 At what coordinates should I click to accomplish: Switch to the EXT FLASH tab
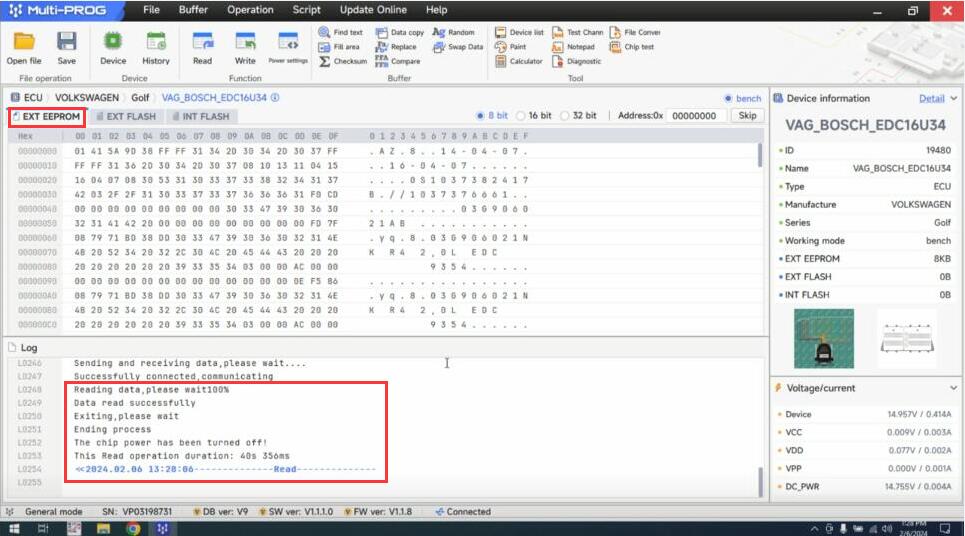[127, 116]
